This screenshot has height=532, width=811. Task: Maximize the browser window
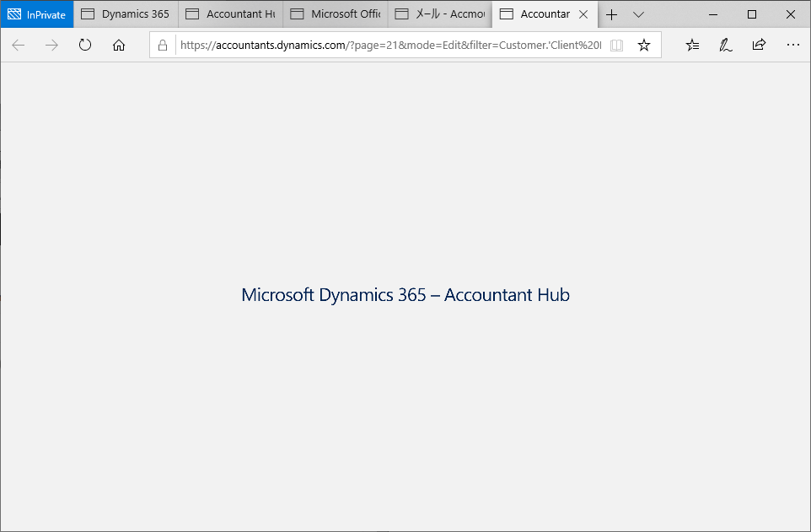click(752, 14)
